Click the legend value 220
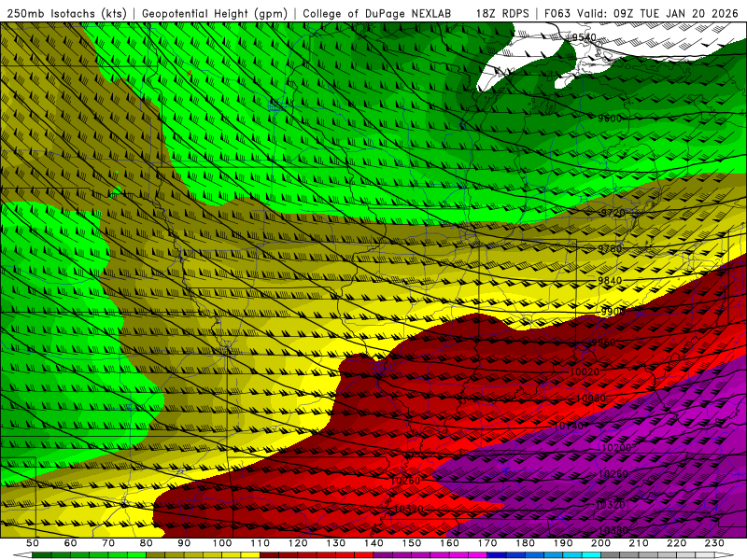 click(x=676, y=543)
